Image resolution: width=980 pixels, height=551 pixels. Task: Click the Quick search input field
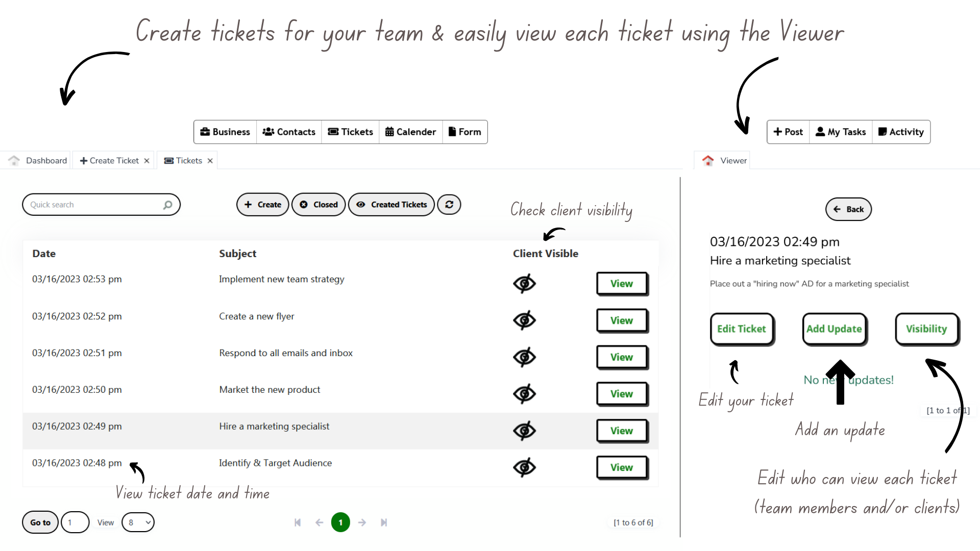point(101,205)
